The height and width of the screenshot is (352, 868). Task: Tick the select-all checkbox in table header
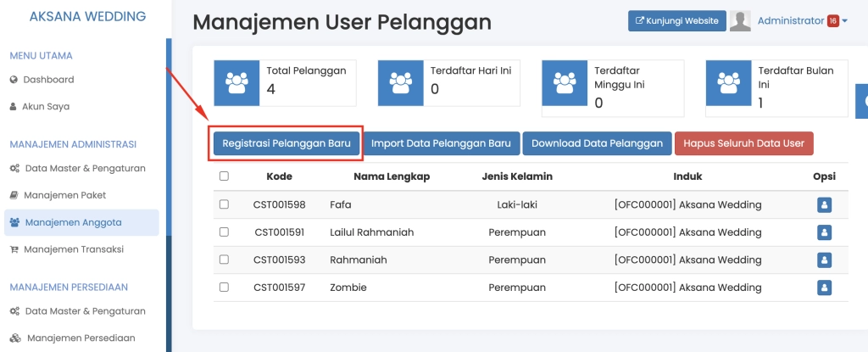pos(224,176)
